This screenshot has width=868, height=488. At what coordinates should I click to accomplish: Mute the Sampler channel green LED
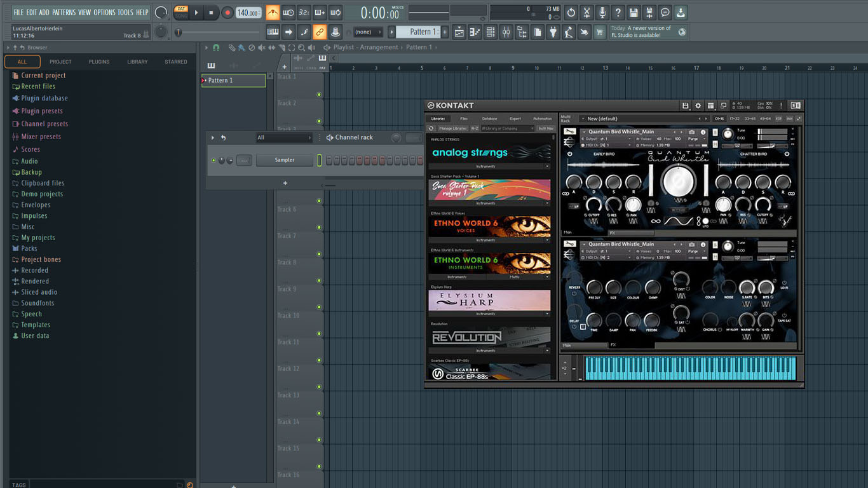coord(214,160)
